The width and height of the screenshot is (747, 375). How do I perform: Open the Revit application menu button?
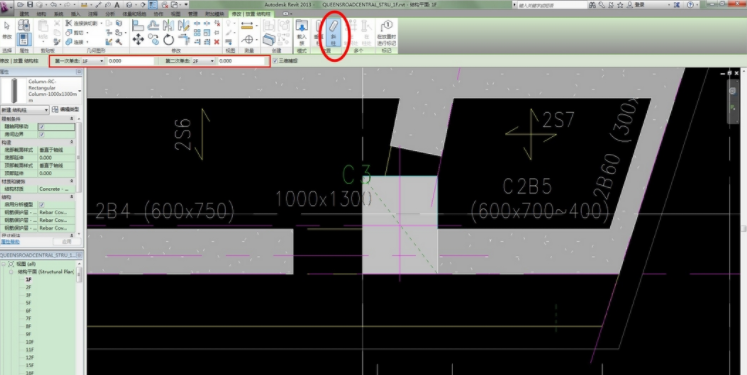tap(7, 7)
